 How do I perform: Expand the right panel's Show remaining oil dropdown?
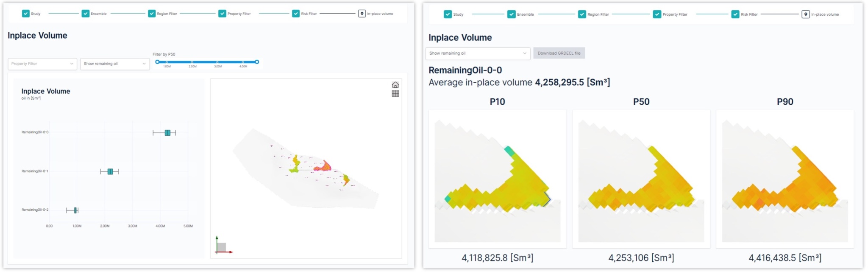[478, 53]
